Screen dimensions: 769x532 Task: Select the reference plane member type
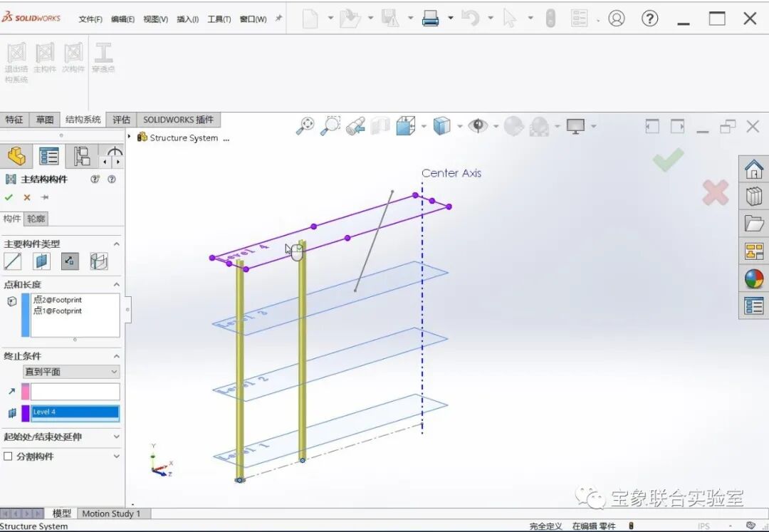click(42, 261)
